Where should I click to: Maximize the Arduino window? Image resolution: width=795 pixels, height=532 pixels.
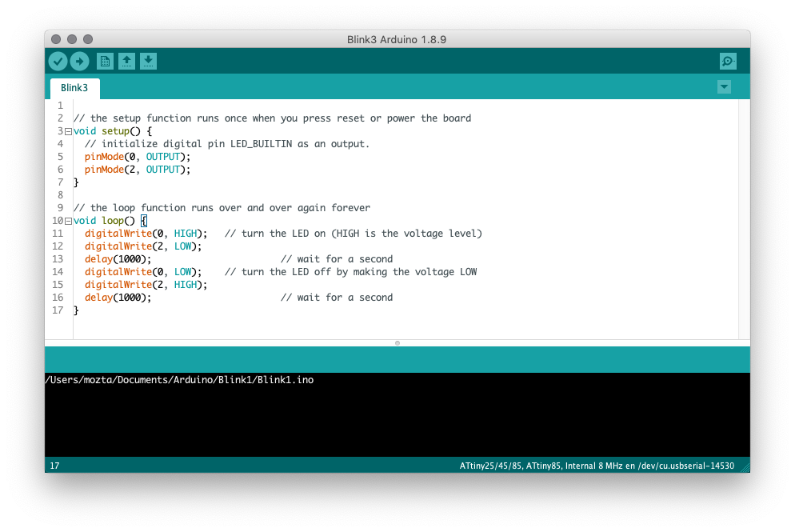click(x=88, y=39)
